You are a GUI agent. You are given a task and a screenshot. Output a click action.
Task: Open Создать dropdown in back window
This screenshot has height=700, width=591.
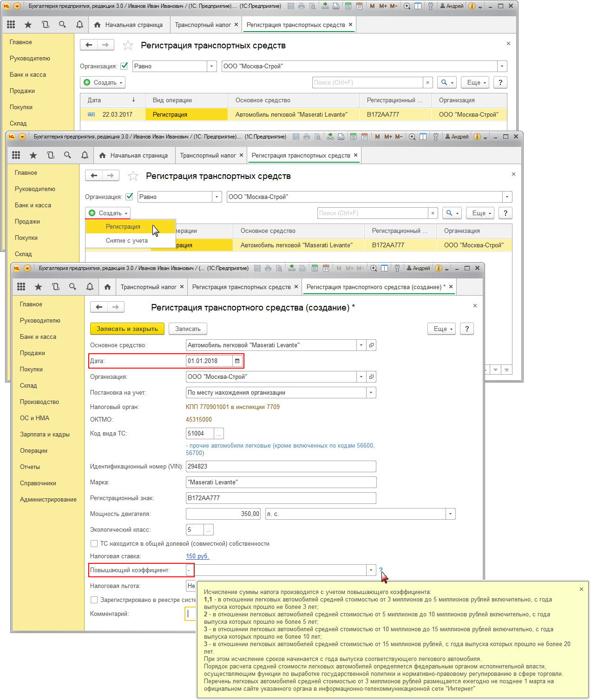coord(103,82)
